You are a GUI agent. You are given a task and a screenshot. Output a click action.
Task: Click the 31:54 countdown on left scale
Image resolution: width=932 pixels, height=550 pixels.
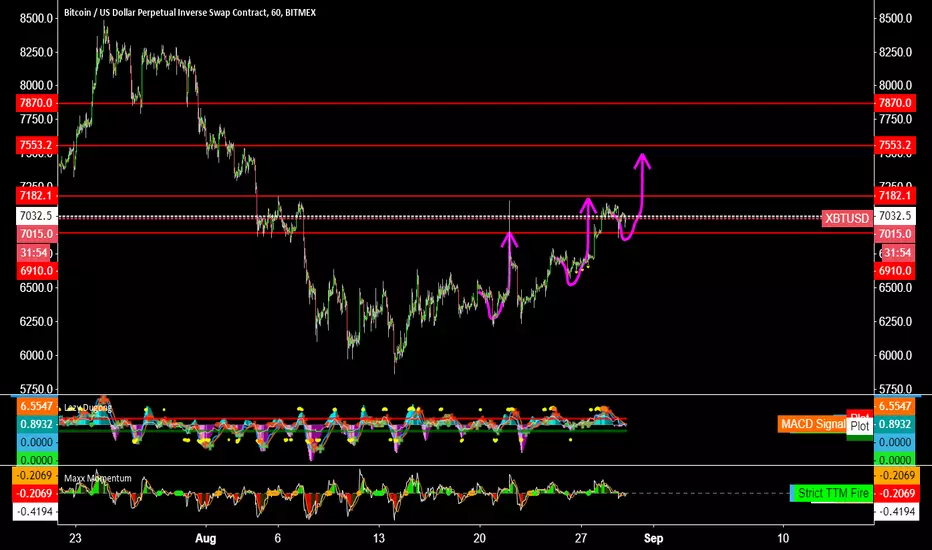point(34,253)
